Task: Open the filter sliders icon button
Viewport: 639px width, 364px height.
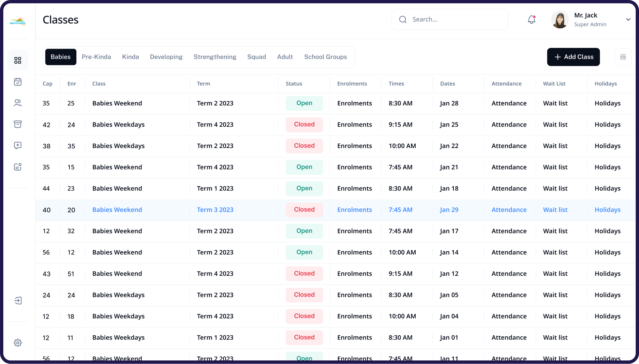Action: (623, 57)
